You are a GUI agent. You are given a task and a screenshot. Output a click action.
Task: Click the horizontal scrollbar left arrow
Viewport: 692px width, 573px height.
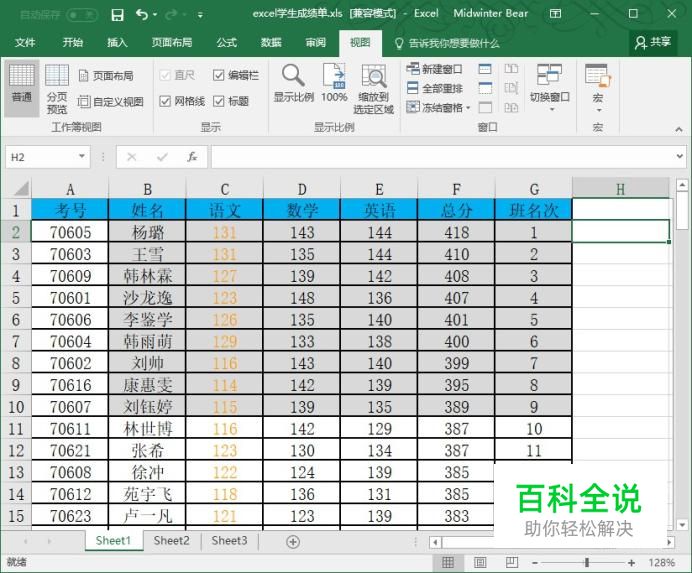(436, 542)
